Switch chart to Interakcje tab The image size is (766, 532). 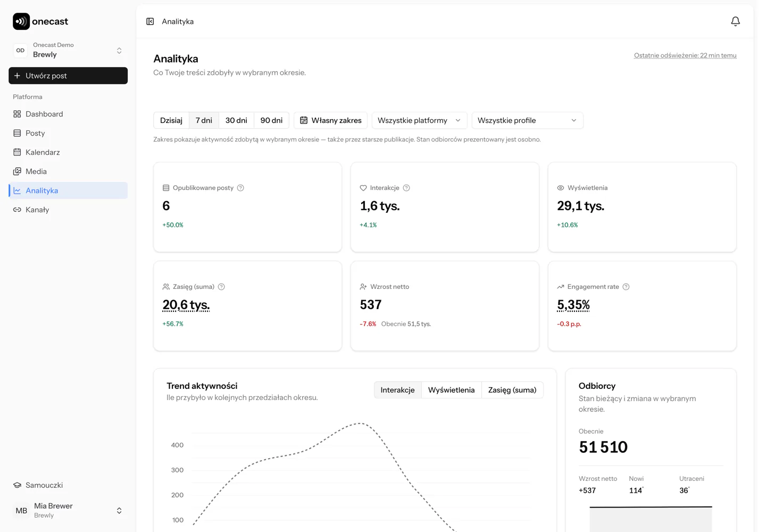[398, 390]
